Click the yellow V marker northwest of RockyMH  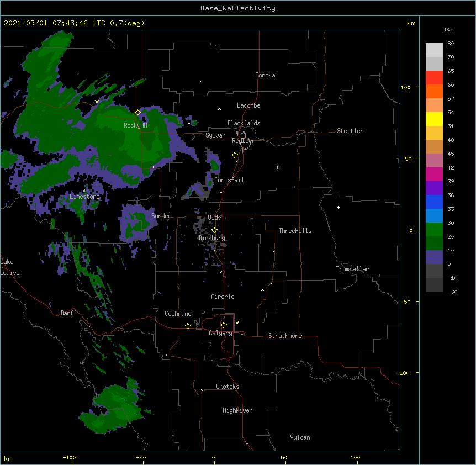click(x=97, y=102)
